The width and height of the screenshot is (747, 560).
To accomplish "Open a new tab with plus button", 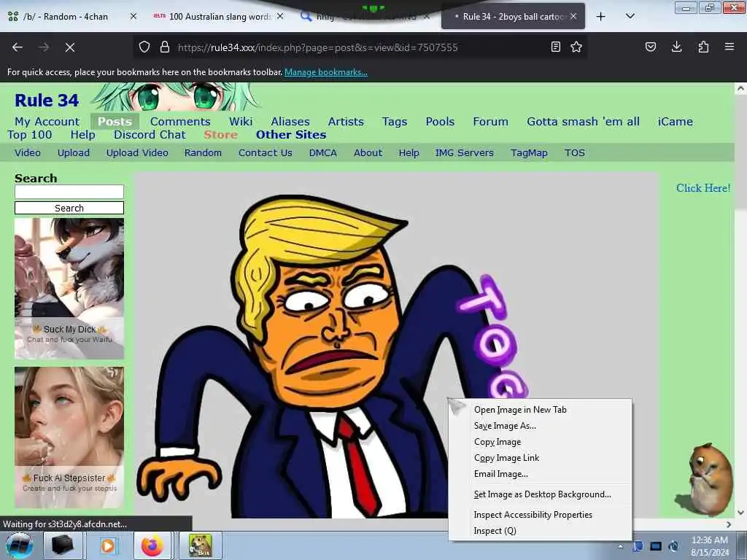I will coord(601,17).
